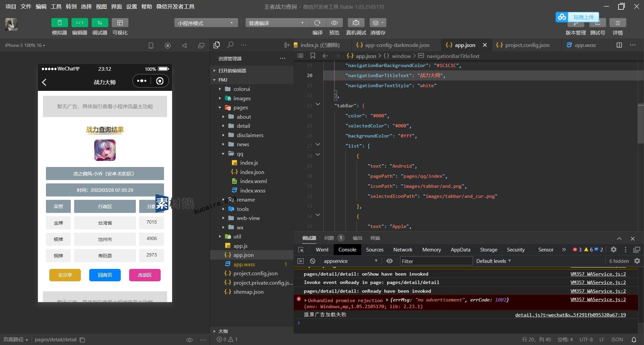This screenshot has height=345, width=644.
Task: Open the visualization (可视化) button
Action: [120, 23]
